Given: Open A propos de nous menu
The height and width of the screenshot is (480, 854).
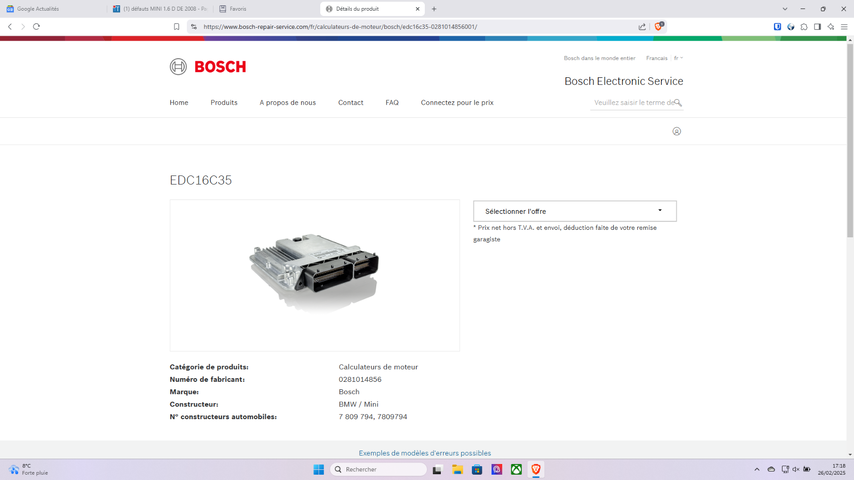Looking at the screenshot, I should pos(288,102).
